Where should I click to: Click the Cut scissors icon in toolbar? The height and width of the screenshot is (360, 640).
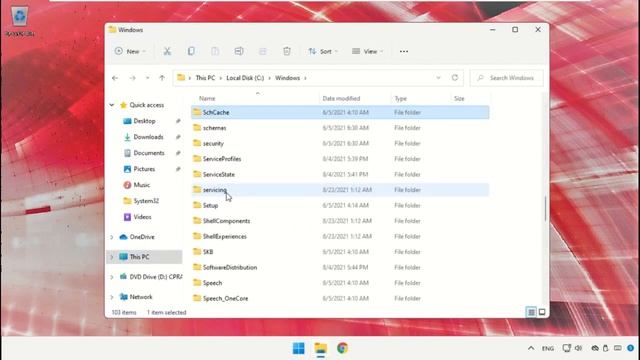(167, 51)
